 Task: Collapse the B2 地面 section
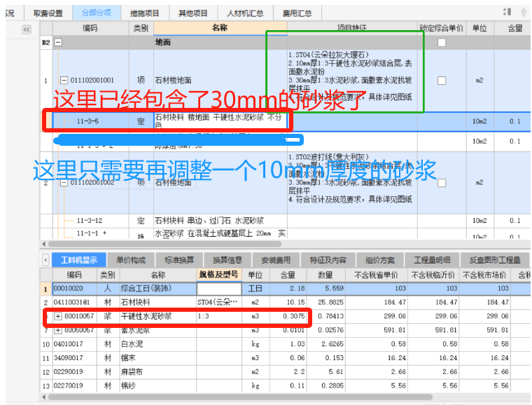coord(58,43)
